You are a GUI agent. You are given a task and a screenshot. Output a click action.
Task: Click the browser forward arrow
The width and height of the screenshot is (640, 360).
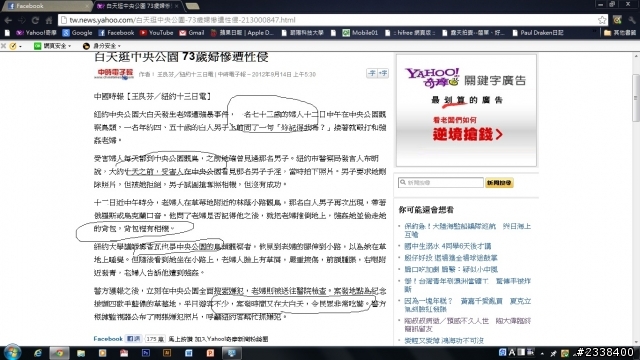(x=22, y=20)
